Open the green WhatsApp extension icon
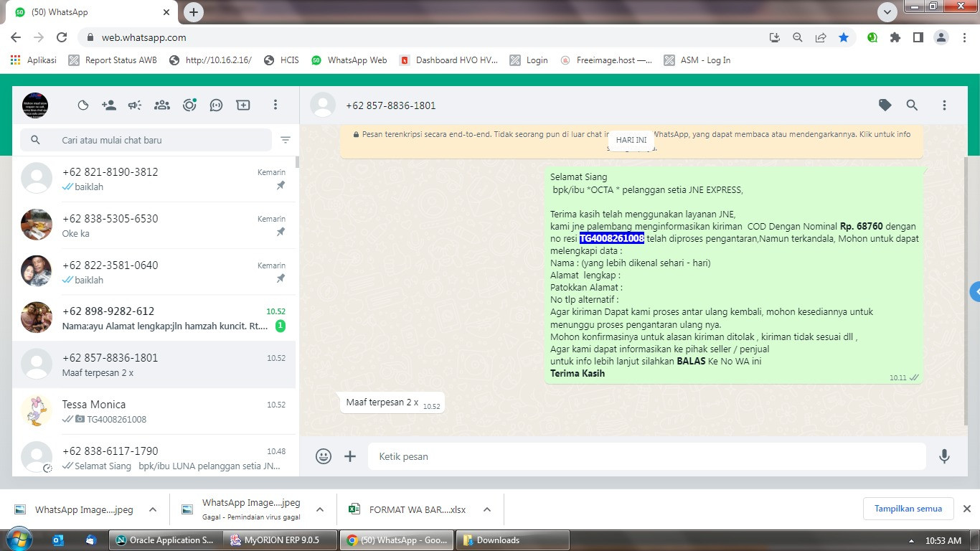The image size is (980, 551). [x=872, y=37]
